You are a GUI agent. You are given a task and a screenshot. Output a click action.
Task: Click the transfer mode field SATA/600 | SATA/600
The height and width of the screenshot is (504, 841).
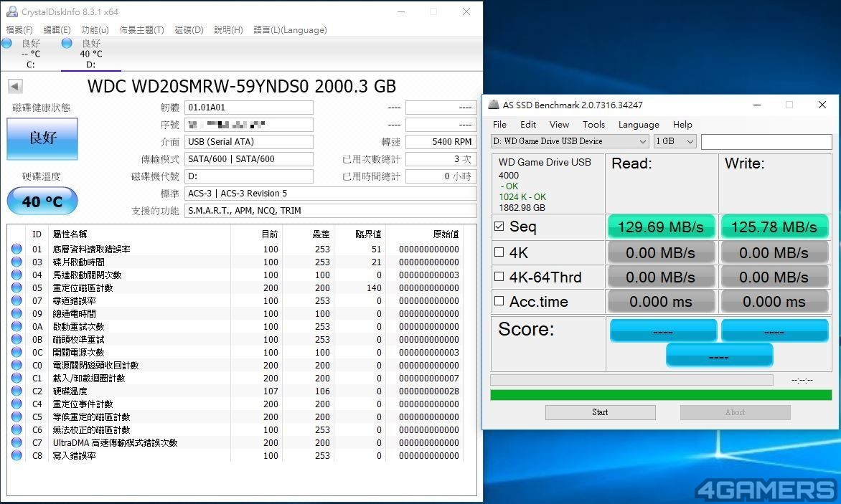tap(249, 158)
